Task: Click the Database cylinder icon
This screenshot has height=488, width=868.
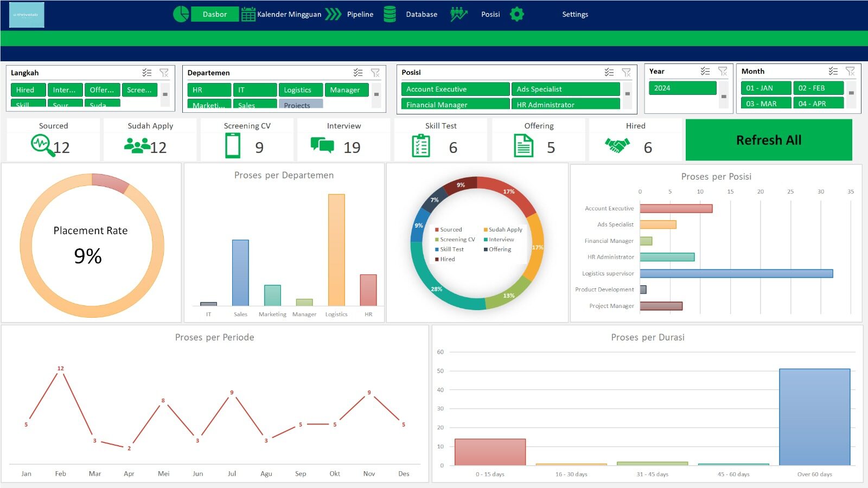Action: (x=390, y=14)
